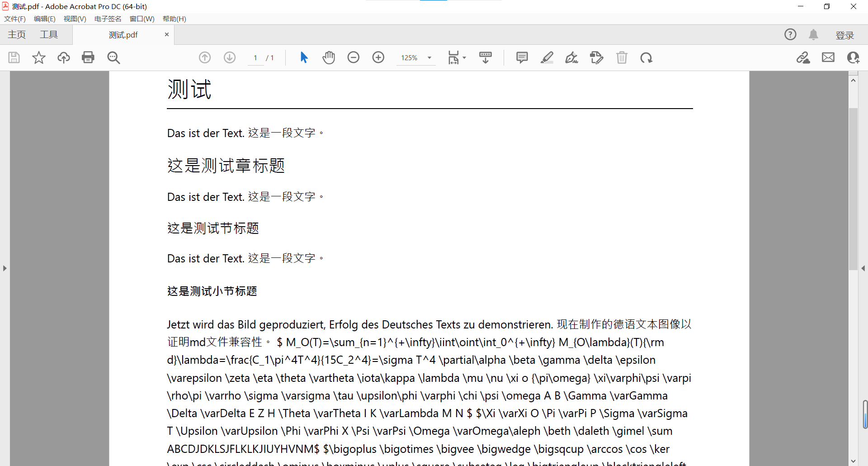Add the file to starred favorites
This screenshot has width=868, height=466.
[39, 57]
